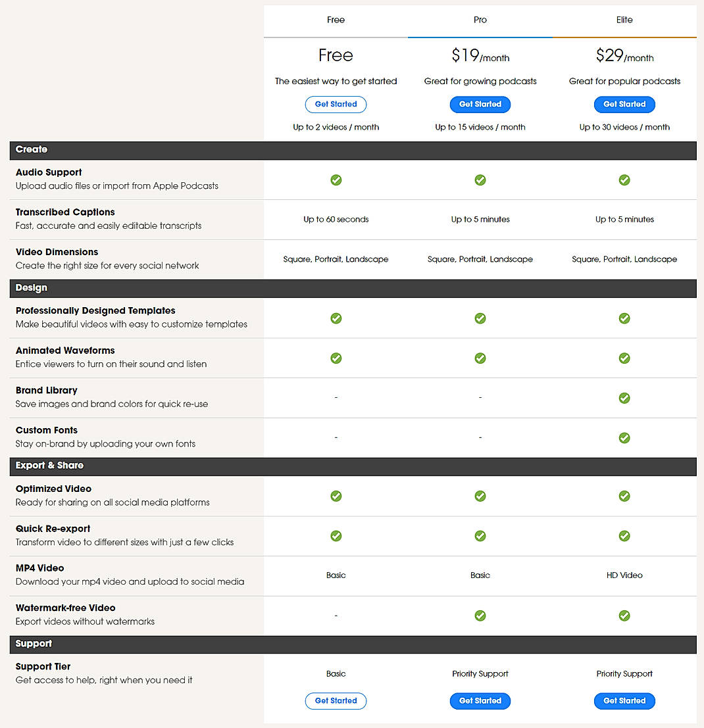704x728 pixels.
Task: Expand the Export & Share section
Action: 352,466
